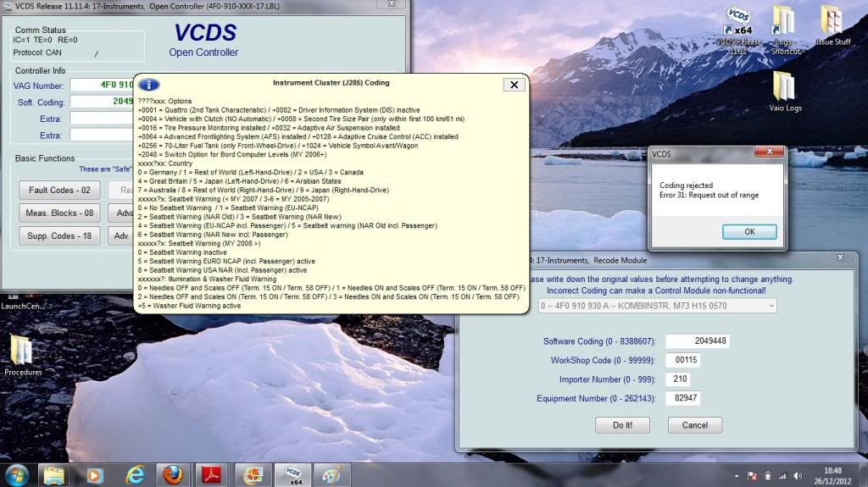Click the '0 = Seatbelt Warning inactive' line

182,252
